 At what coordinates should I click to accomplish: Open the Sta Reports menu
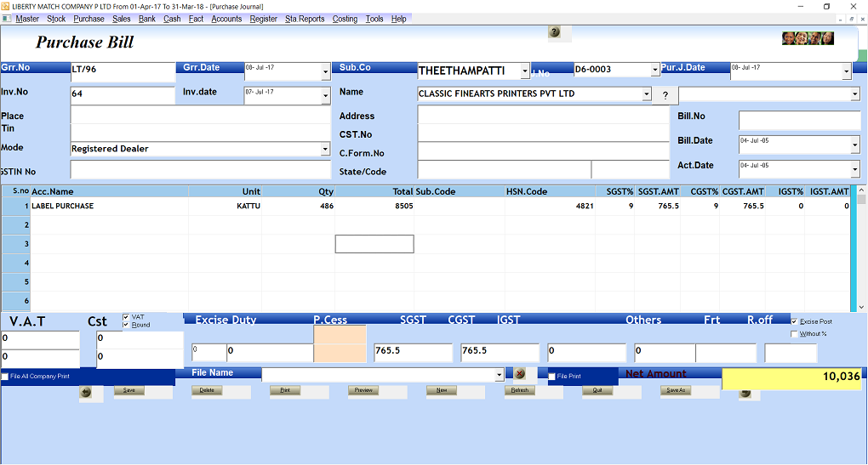point(305,19)
